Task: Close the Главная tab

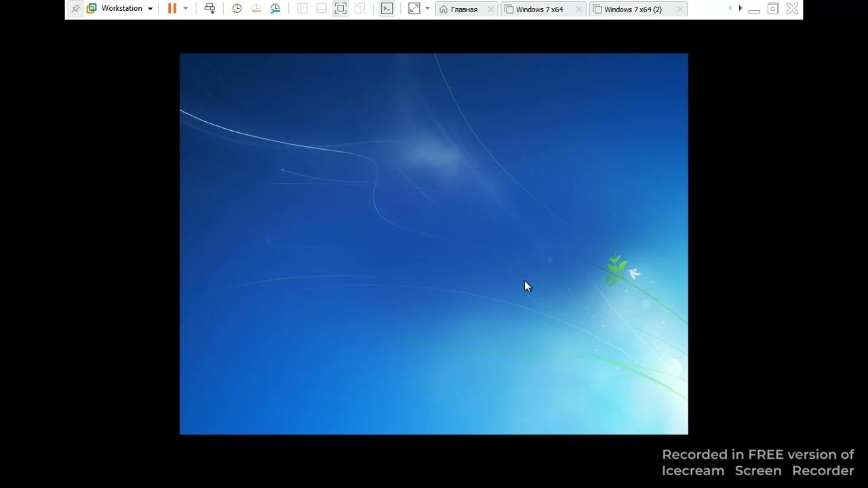Action: click(491, 9)
